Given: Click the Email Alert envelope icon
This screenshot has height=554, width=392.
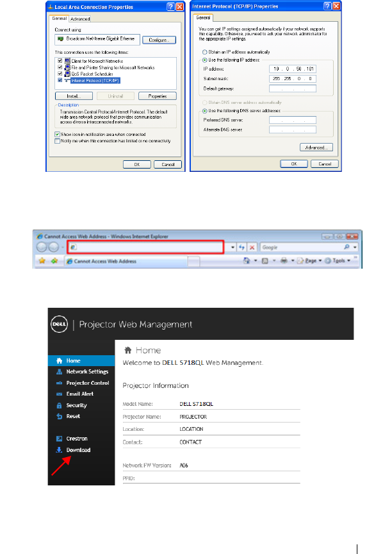Looking at the screenshot, I should (x=60, y=394).
